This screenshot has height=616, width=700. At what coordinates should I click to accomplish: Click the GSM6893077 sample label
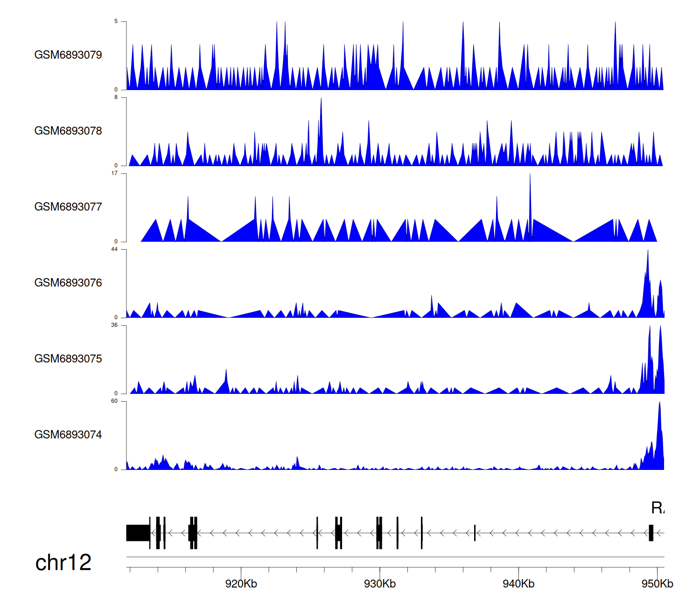(68, 207)
